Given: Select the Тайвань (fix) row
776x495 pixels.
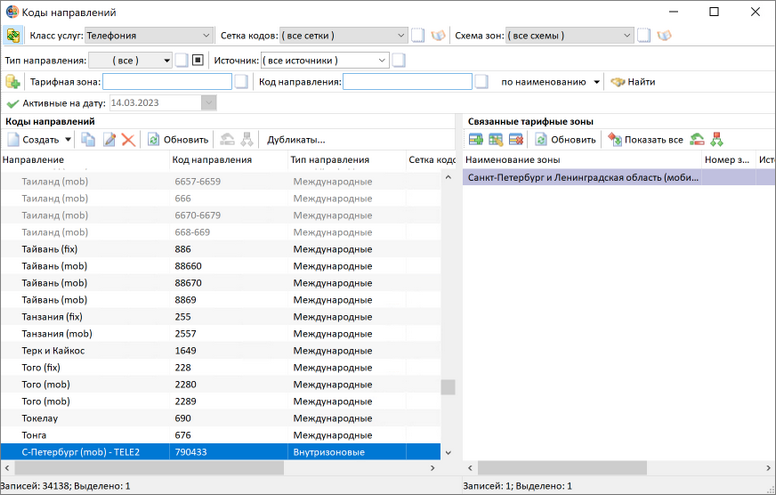Looking at the screenshot, I should tap(221, 249).
